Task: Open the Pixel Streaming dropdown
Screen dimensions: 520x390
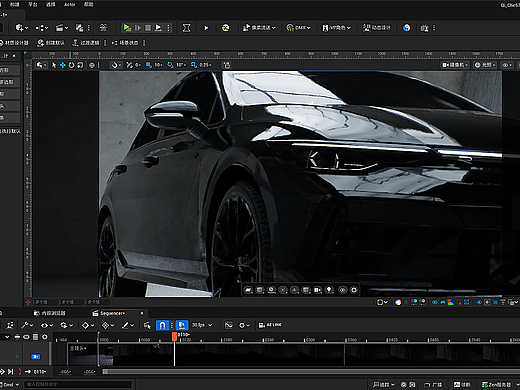Action: (x=259, y=28)
